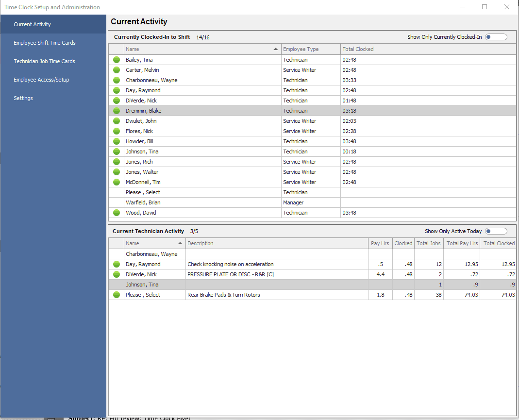This screenshot has width=519, height=420.
Task: Click the green dot on the Rear Brake Pads row
Action: 117,294
